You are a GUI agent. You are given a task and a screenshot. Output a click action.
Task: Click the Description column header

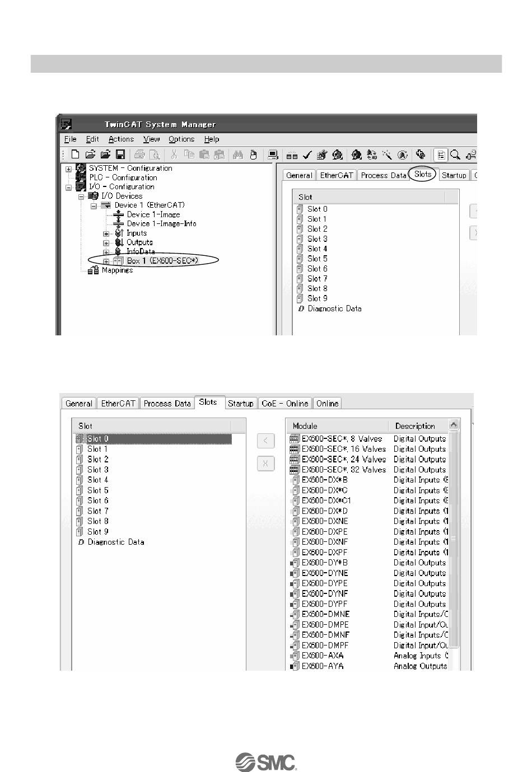point(419,426)
